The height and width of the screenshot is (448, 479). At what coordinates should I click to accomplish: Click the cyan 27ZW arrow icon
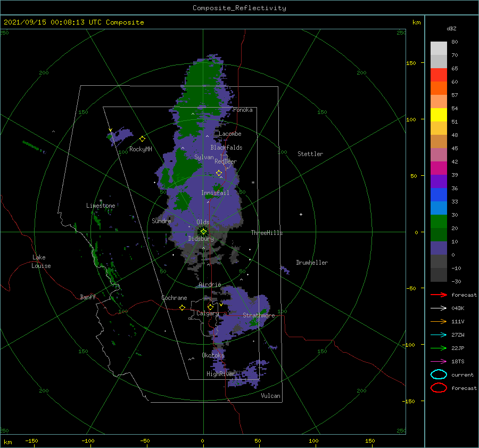(x=439, y=335)
